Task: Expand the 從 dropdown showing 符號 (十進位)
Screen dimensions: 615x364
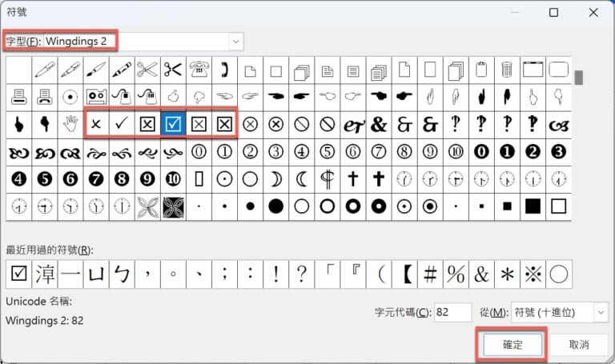Action: click(x=601, y=312)
